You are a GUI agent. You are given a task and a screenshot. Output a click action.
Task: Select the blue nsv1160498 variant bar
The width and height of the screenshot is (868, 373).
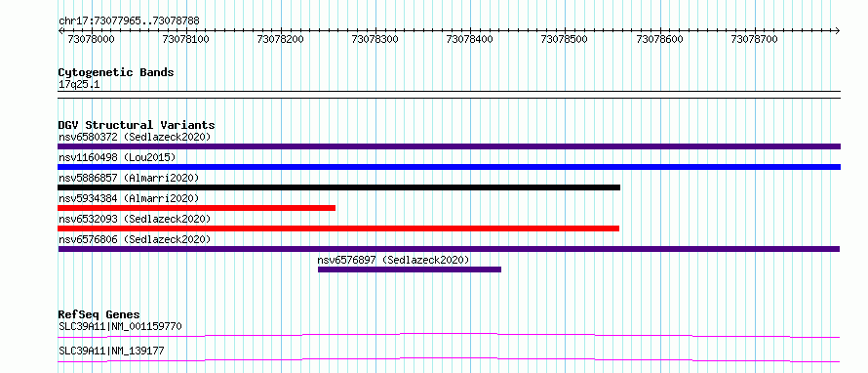(x=449, y=167)
